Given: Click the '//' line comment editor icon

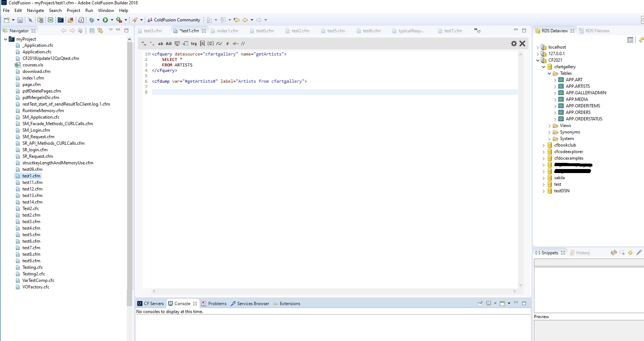Looking at the screenshot, I should (x=243, y=44).
